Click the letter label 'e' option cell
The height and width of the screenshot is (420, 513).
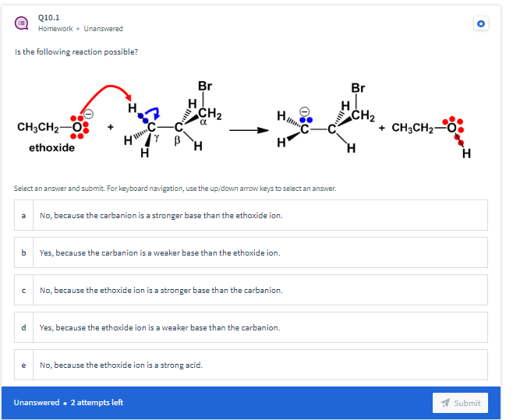[x=23, y=365]
